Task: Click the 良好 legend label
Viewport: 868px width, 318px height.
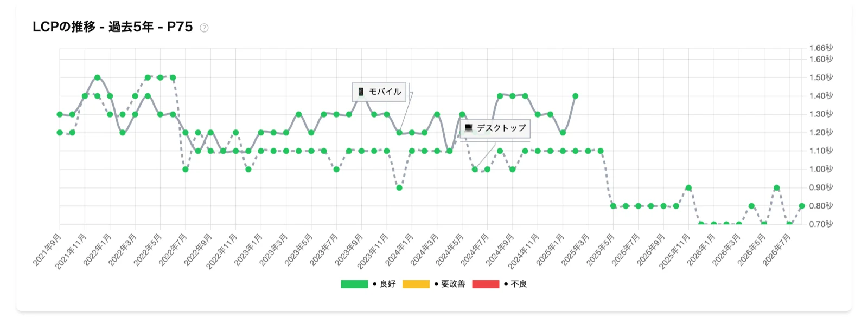Action: [387, 284]
